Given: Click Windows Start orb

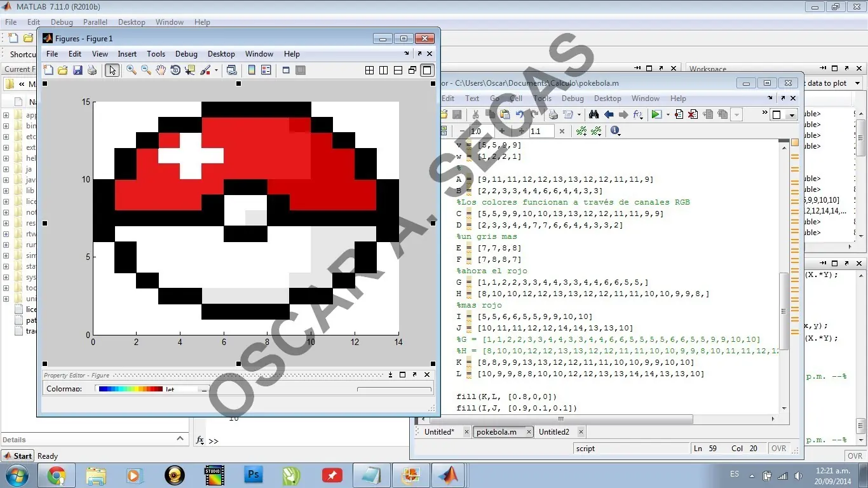Looking at the screenshot, I should coord(16,475).
